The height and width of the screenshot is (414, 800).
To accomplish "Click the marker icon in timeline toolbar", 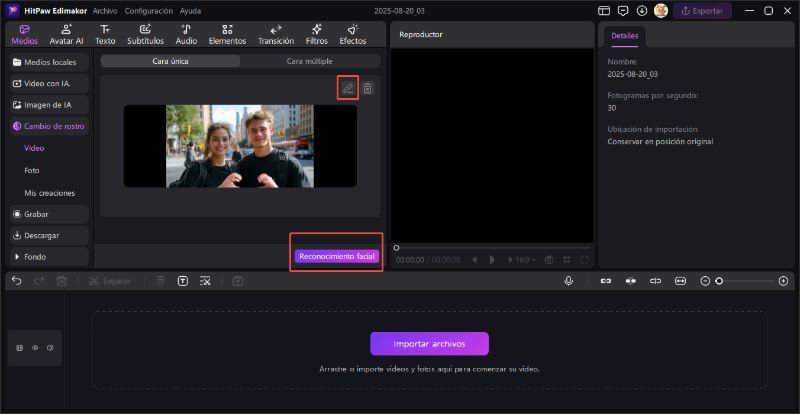I will [x=160, y=281].
